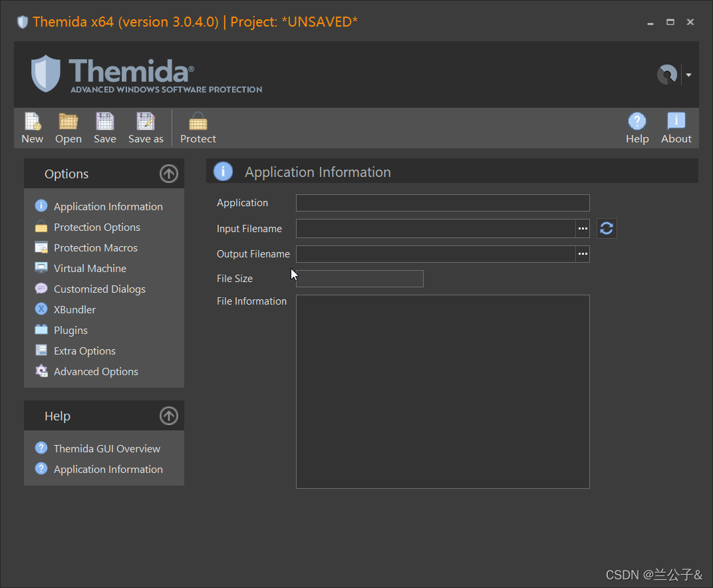The width and height of the screenshot is (713, 588).
Task: Collapse the Options panel with the arrow
Action: 169,174
